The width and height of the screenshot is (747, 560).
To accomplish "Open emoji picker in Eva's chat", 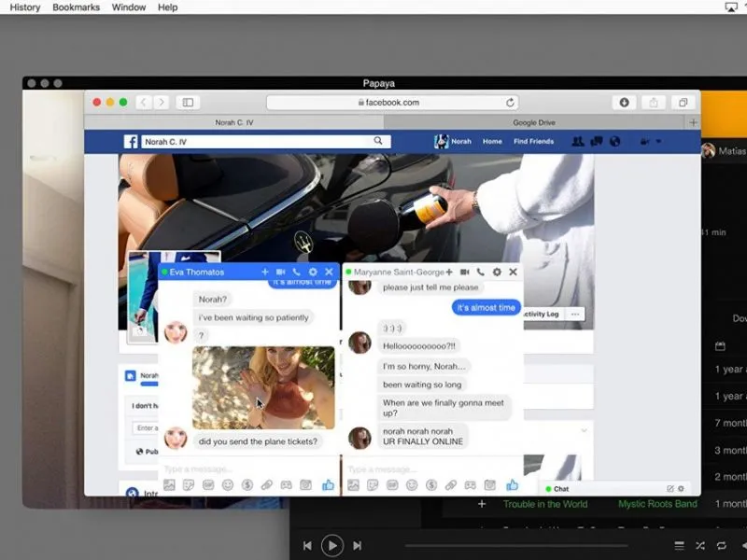I will pos(228,485).
